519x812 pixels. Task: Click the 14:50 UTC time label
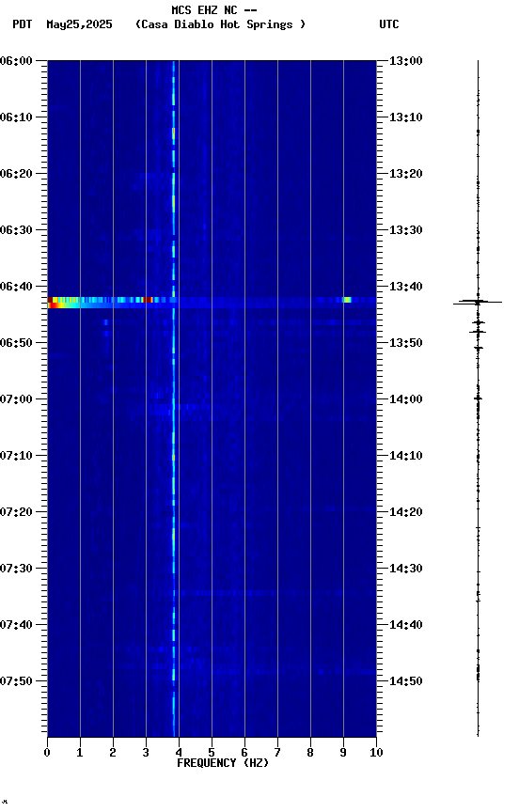tap(406, 681)
